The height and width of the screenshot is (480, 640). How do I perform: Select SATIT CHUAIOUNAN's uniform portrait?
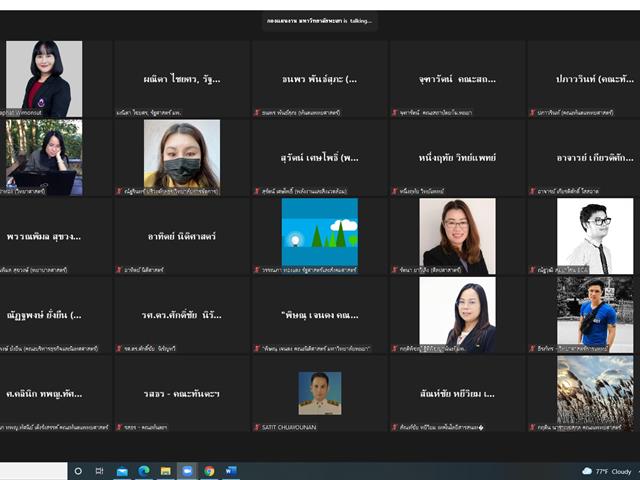(320, 393)
